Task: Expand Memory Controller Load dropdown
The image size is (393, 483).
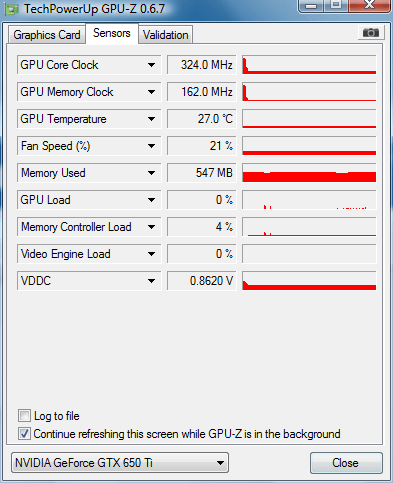Action: (151, 227)
